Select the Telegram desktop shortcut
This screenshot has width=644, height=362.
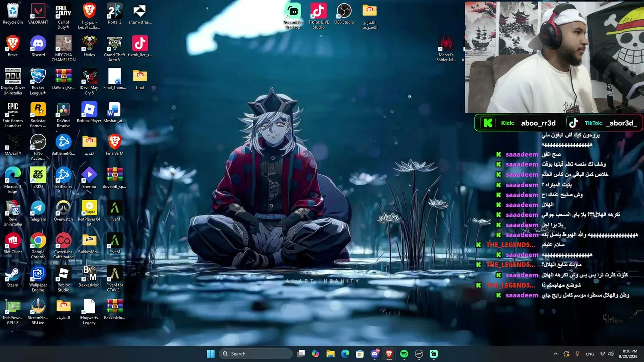pos(38,211)
